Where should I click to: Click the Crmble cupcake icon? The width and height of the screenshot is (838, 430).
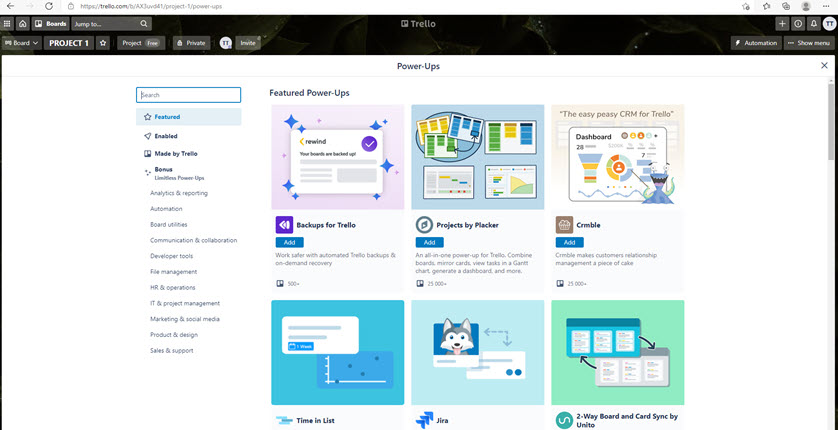click(x=564, y=225)
